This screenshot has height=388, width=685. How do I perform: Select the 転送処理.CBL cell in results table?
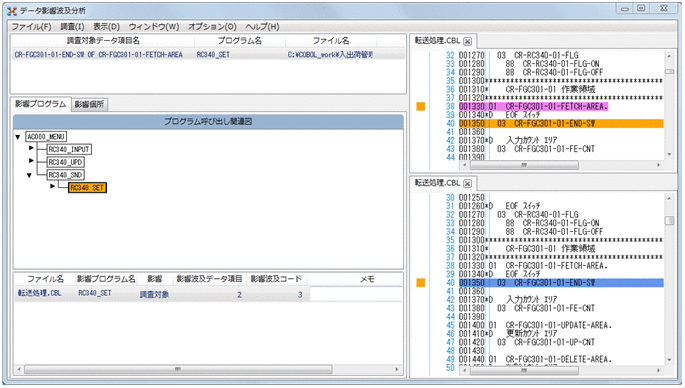coord(40,293)
